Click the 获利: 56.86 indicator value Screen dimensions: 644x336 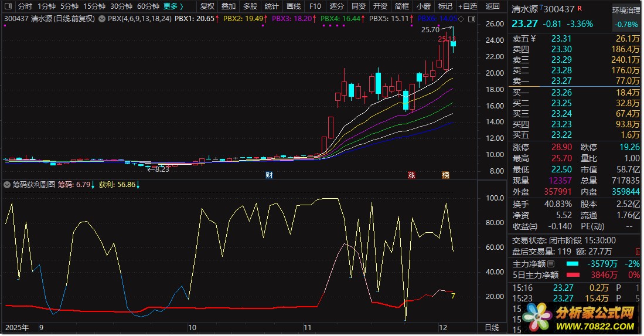(117, 185)
